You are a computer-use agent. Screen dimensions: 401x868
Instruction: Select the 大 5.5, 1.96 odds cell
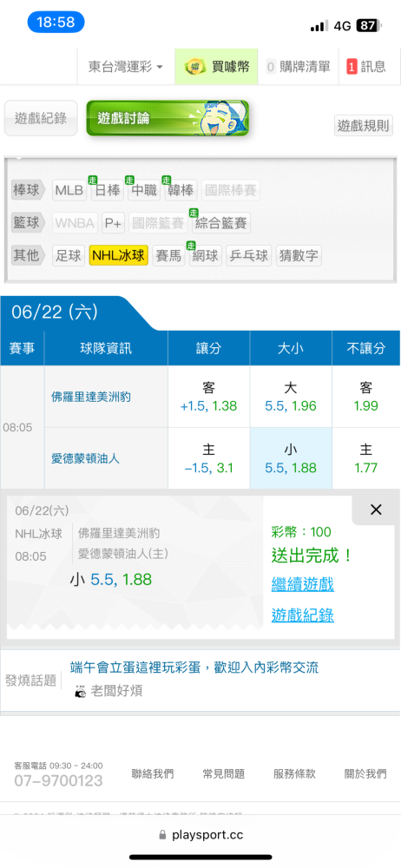point(291,397)
